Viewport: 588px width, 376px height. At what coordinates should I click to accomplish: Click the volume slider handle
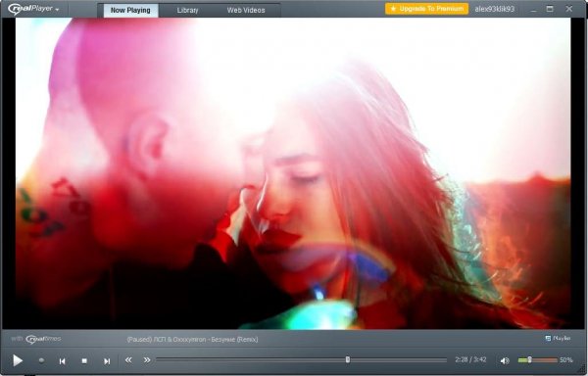[529, 360]
